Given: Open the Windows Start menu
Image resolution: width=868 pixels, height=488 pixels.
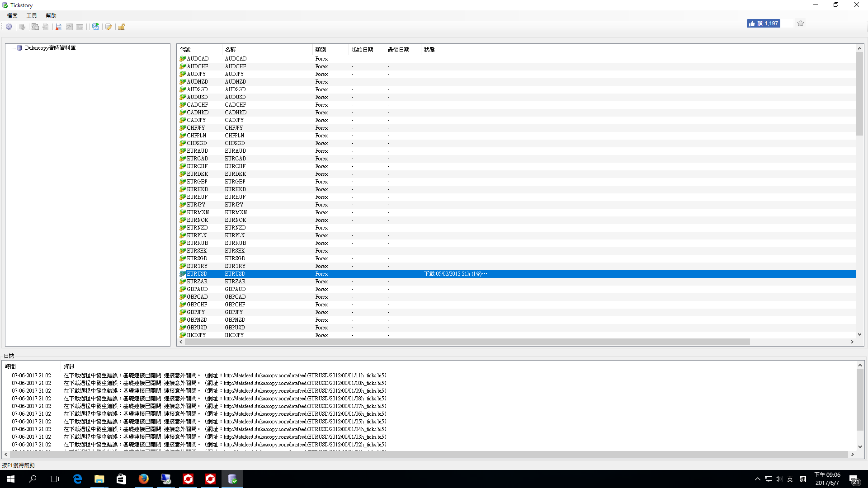Looking at the screenshot, I should coord(11,479).
